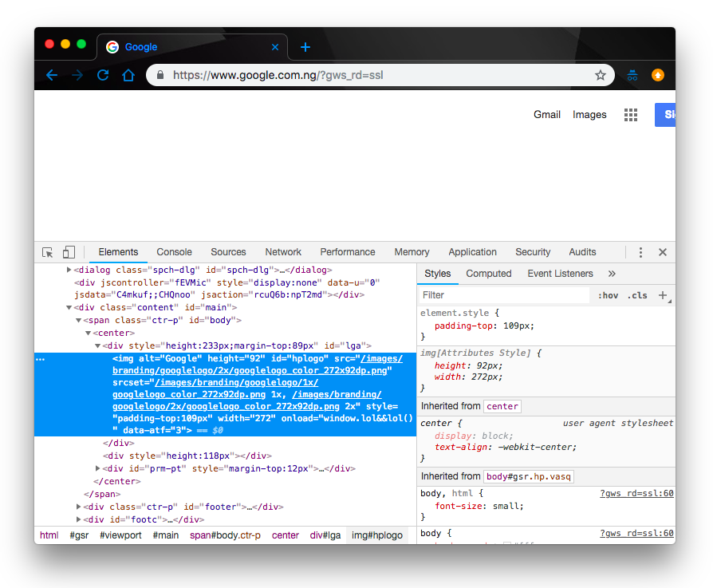The width and height of the screenshot is (713, 588).
Task: Open the Application tab
Action: pos(472,252)
